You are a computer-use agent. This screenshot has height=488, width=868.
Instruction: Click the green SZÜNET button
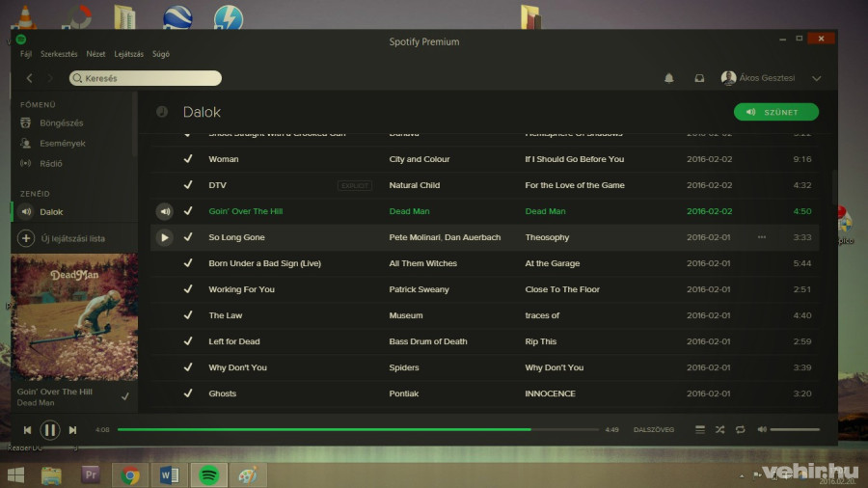(x=775, y=112)
